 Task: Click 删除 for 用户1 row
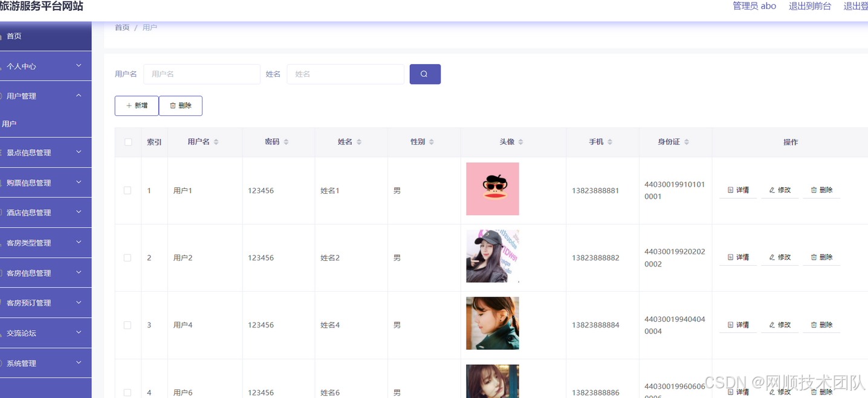click(821, 190)
